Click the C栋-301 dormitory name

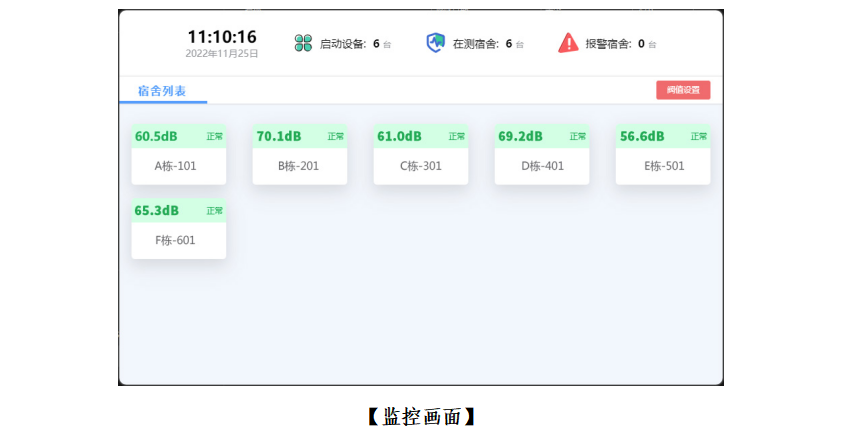pos(420,166)
